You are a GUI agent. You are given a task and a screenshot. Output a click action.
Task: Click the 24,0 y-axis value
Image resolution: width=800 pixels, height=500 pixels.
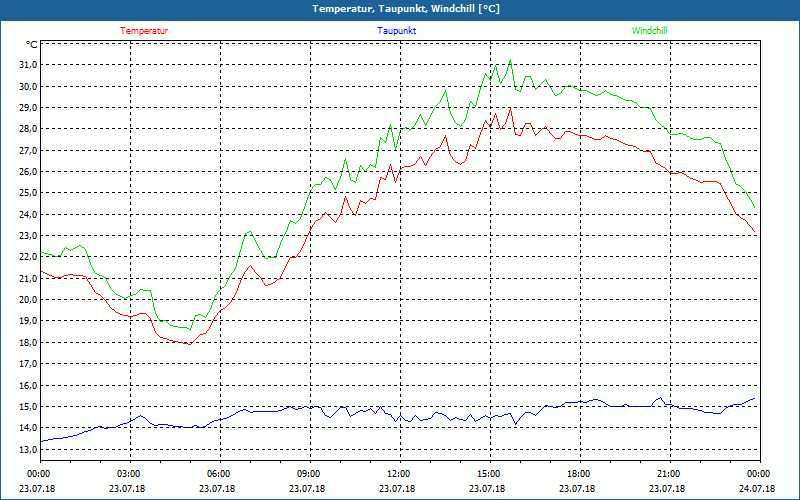(28, 214)
